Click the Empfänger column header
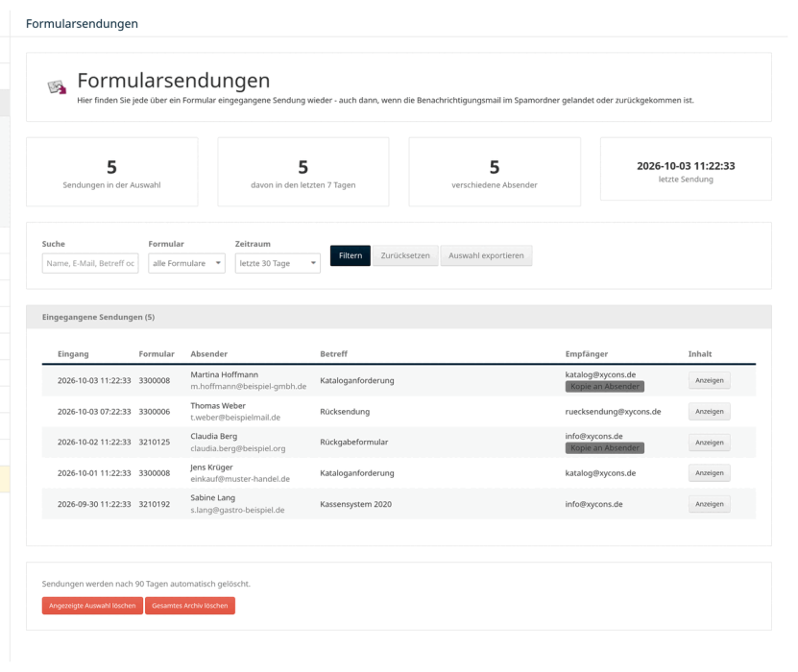The image size is (798, 672). (587, 354)
